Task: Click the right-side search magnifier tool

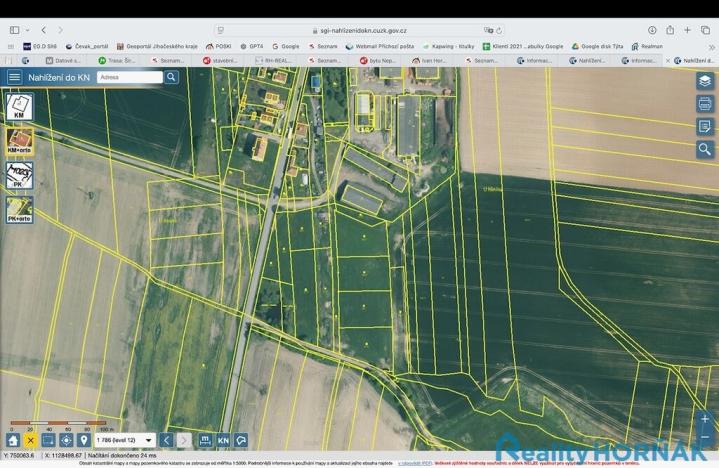Action: point(705,149)
